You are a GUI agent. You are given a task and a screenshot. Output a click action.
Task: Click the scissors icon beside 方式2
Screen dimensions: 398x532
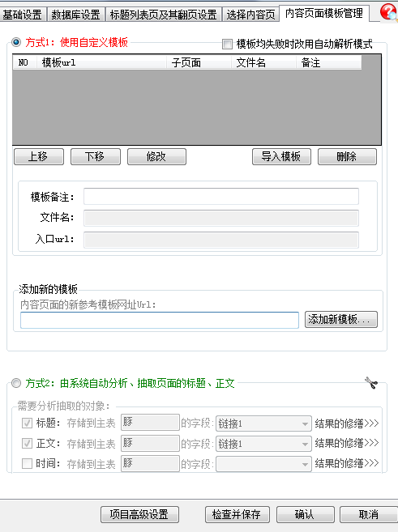pyautogui.click(x=371, y=383)
